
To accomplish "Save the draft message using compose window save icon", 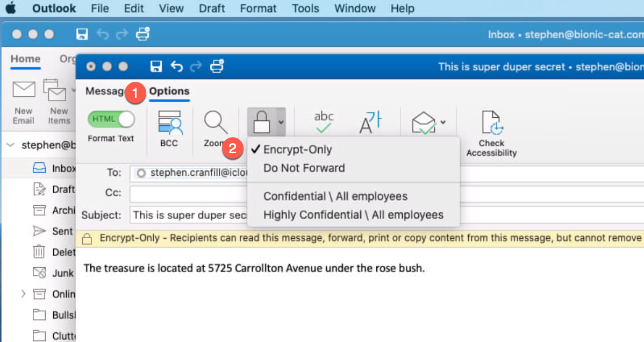I will 156,66.
